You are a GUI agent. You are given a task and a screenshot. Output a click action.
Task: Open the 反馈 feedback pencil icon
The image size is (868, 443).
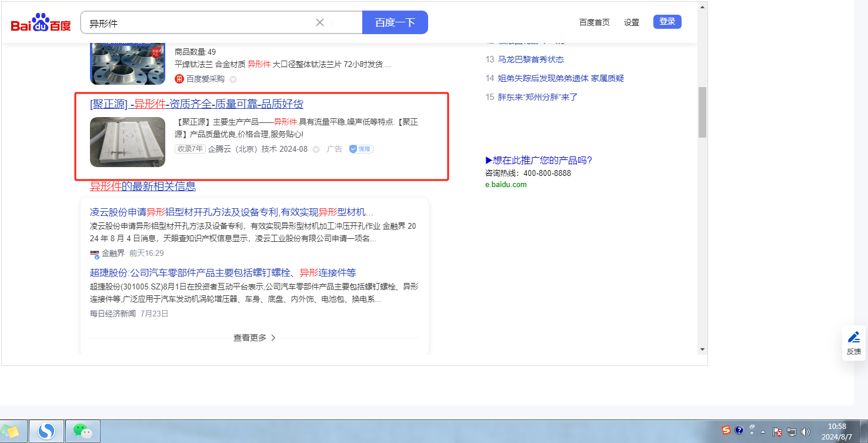[x=853, y=338]
